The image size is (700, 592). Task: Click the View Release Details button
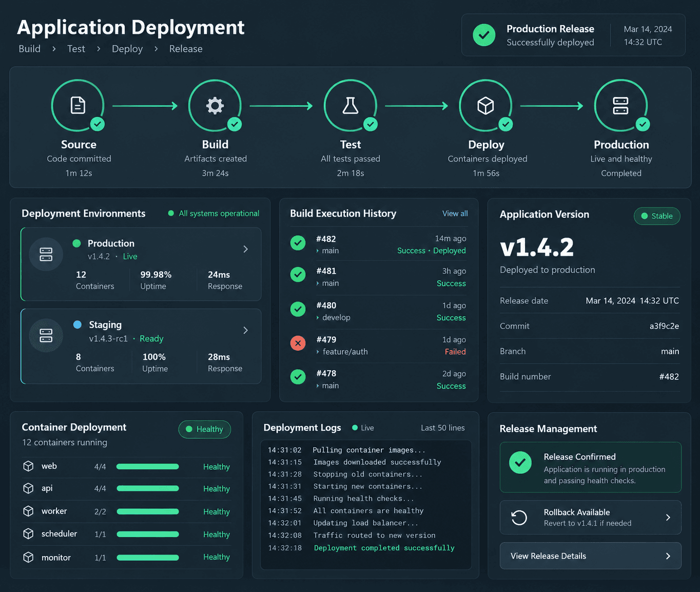591,556
